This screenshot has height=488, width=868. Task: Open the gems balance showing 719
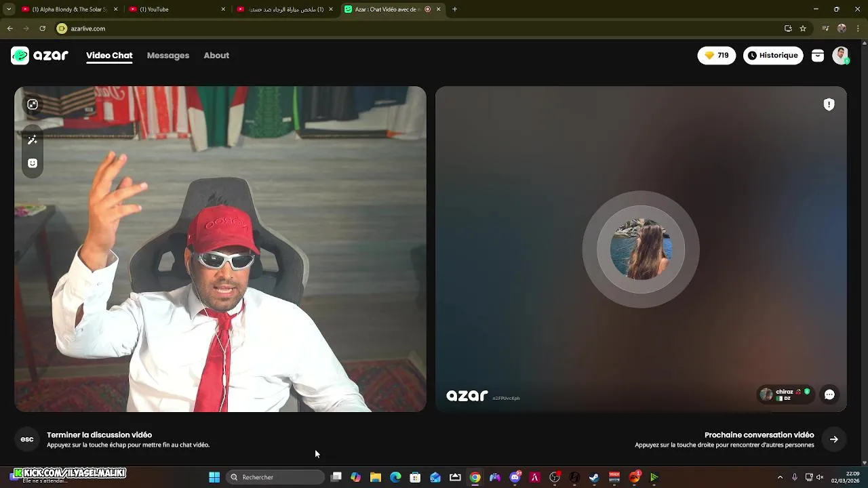(x=717, y=56)
